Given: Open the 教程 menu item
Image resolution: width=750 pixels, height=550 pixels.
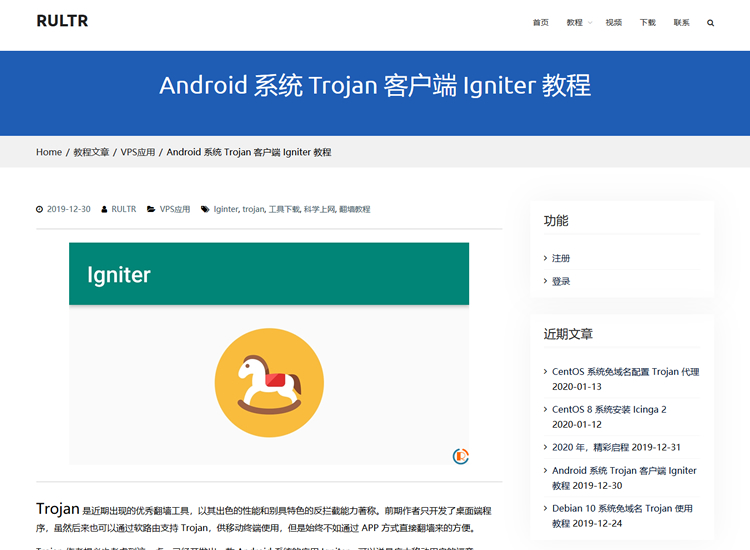Looking at the screenshot, I should (x=574, y=22).
